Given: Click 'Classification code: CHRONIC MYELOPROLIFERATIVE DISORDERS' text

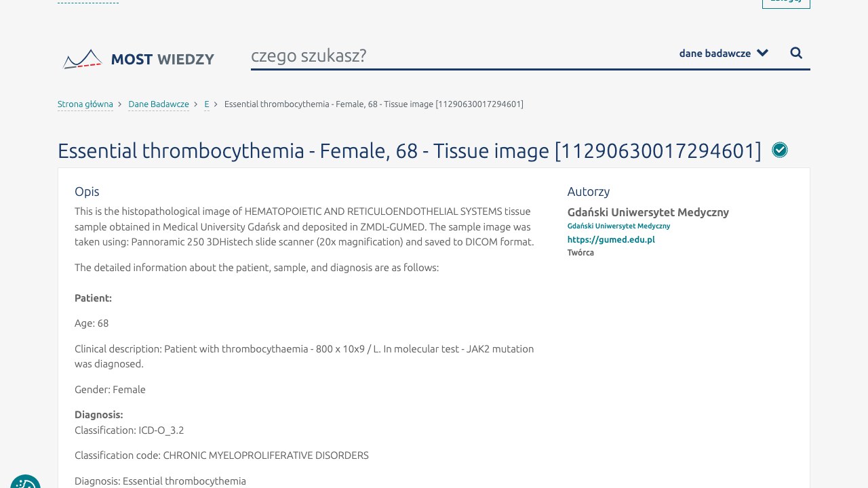Looking at the screenshot, I should 222,455.
